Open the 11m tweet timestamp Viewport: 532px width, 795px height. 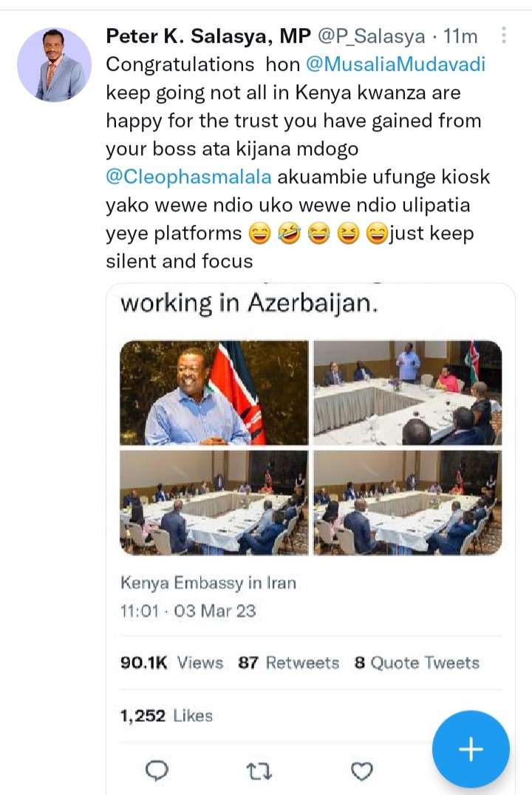click(460, 36)
